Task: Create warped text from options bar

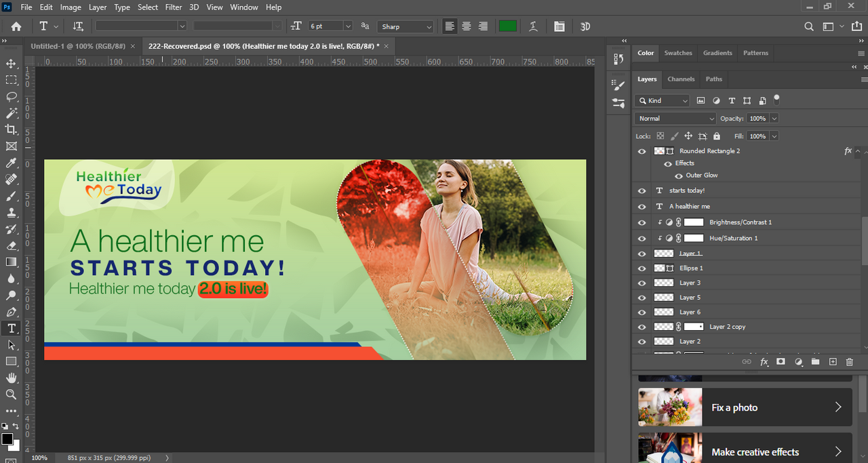Action: [534, 26]
